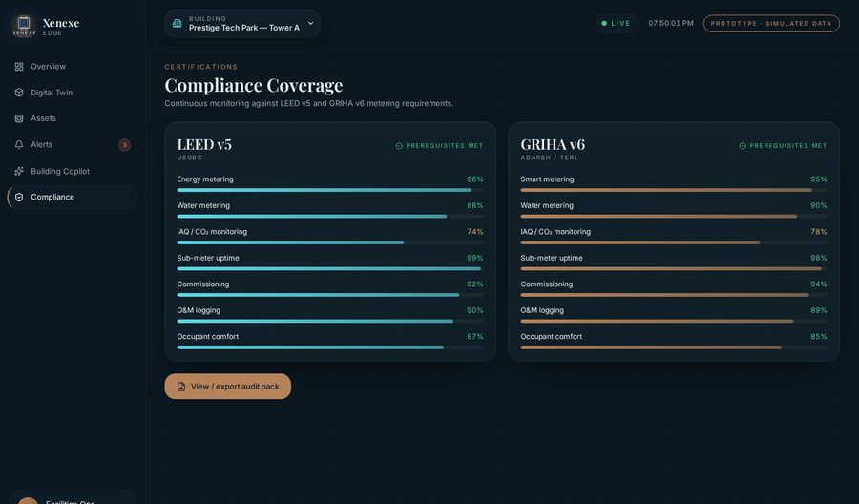Click the GRIHA v6 card title
The image size is (859, 504).
point(553,145)
